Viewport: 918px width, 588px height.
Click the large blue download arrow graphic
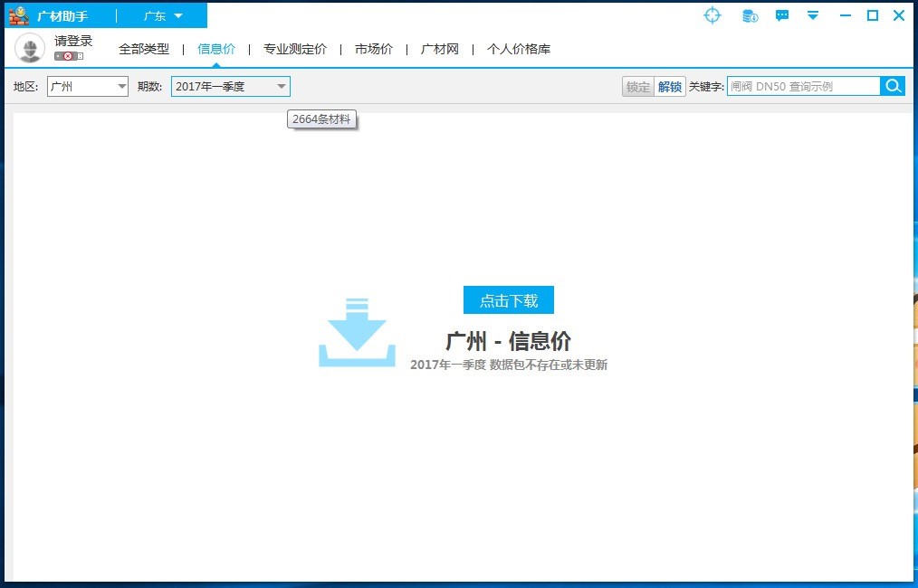357,332
